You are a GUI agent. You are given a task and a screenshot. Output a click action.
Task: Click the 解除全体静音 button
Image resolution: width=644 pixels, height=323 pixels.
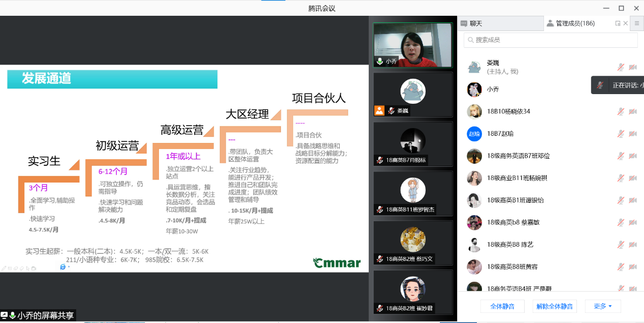[x=555, y=306]
